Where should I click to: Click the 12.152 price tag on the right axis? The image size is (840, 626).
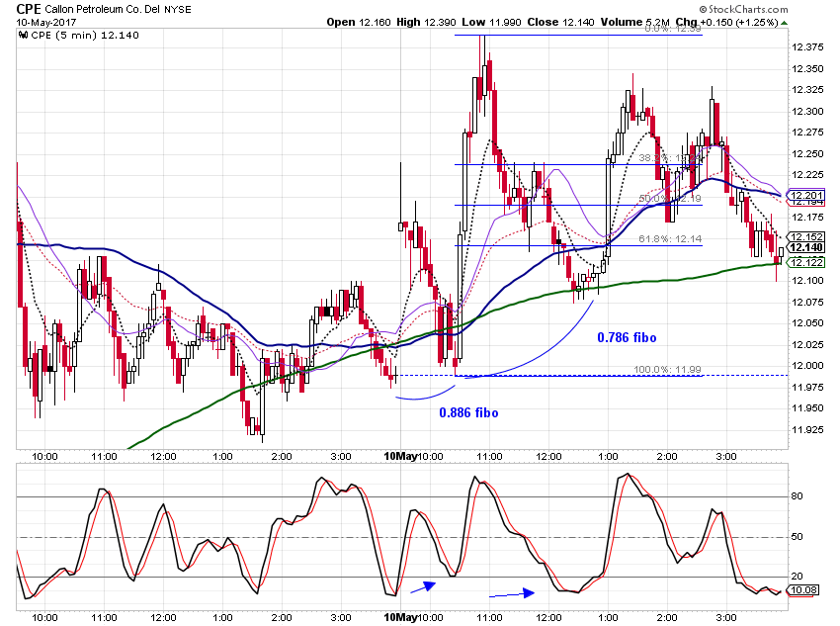[806, 237]
